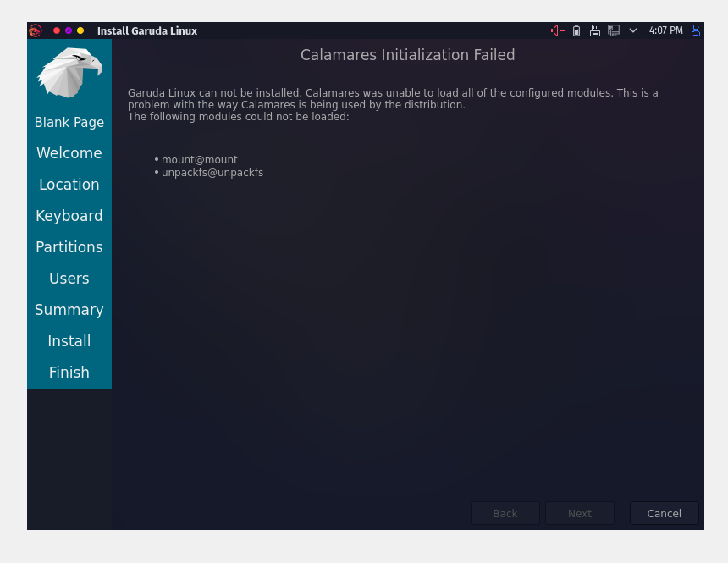Select Users step in sidebar
Image resolution: width=728 pixels, height=563 pixels.
point(69,279)
